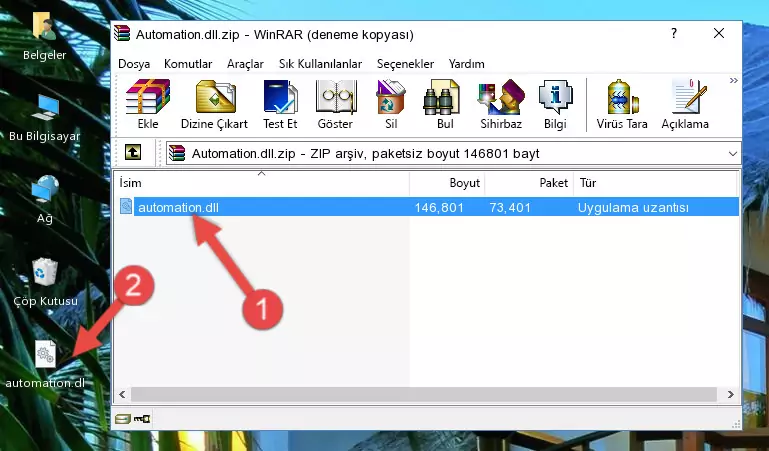Click the WinRAR title bar icon

pos(122,33)
